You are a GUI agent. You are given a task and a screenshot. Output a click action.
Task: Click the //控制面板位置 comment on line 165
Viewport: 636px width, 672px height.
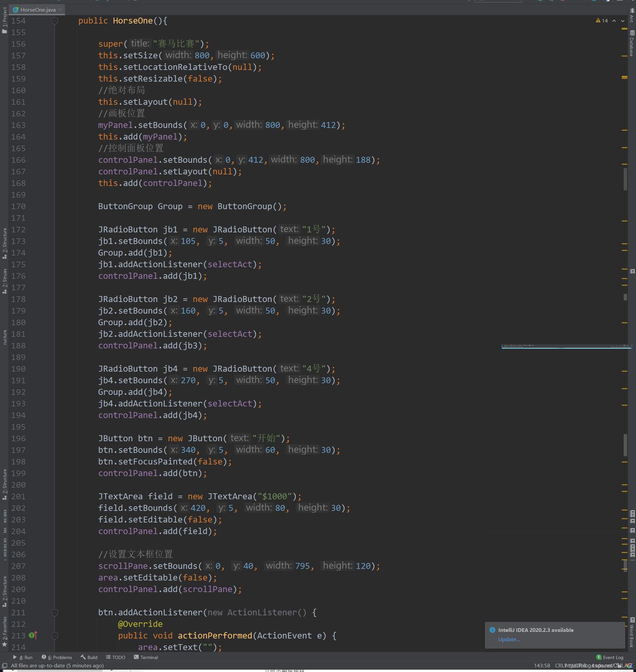pos(131,148)
